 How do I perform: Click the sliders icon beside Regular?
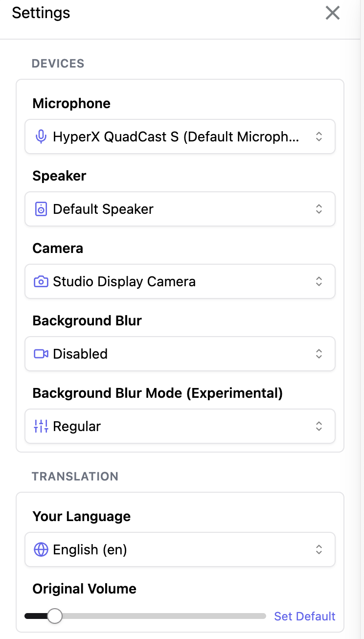click(41, 426)
